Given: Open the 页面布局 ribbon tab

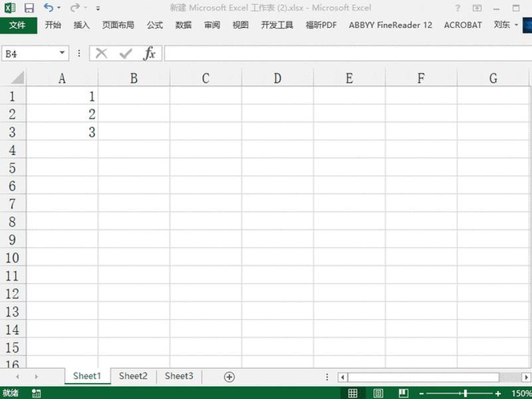Looking at the screenshot, I should click(118, 25).
